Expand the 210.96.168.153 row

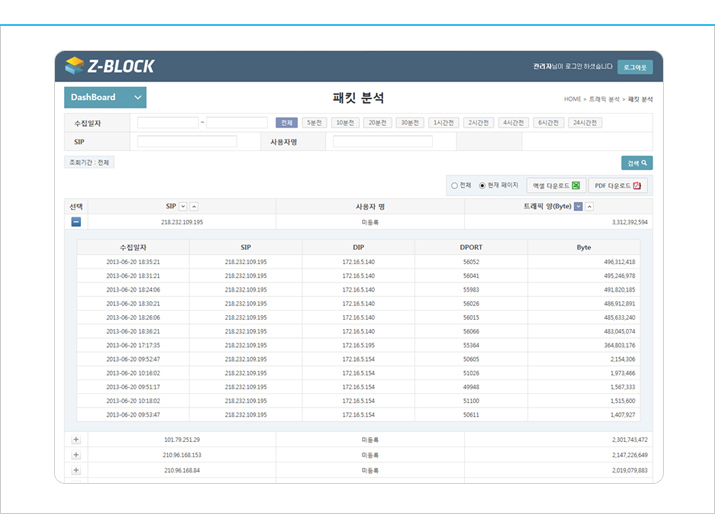(76, 455)
